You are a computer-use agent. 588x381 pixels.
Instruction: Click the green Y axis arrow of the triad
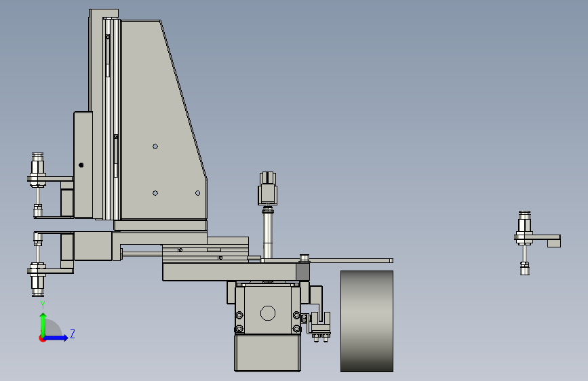pyautogui.click(x=43, y=324)
